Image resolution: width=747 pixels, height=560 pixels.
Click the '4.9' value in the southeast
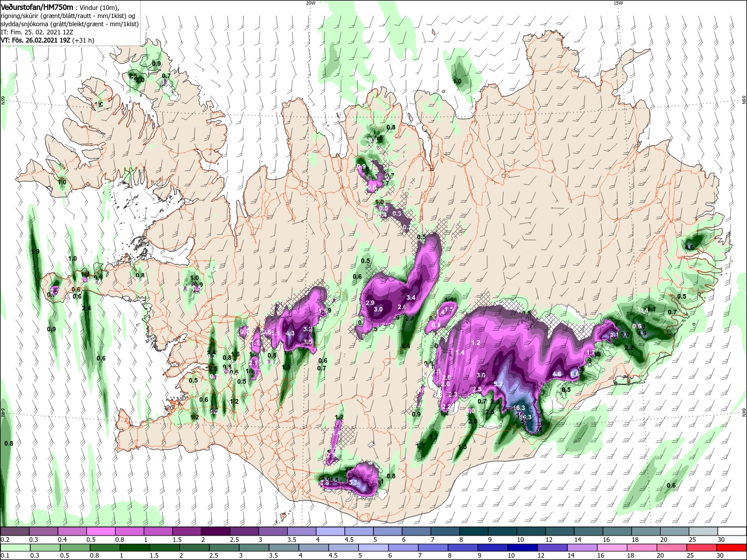click(642, 333)
